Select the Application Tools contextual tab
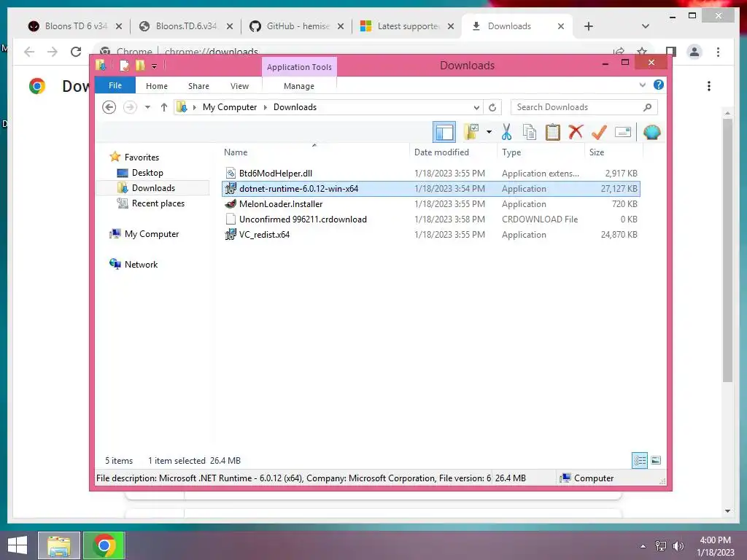The width and height of the screenshot is (747, 560). tap(299, 67)
